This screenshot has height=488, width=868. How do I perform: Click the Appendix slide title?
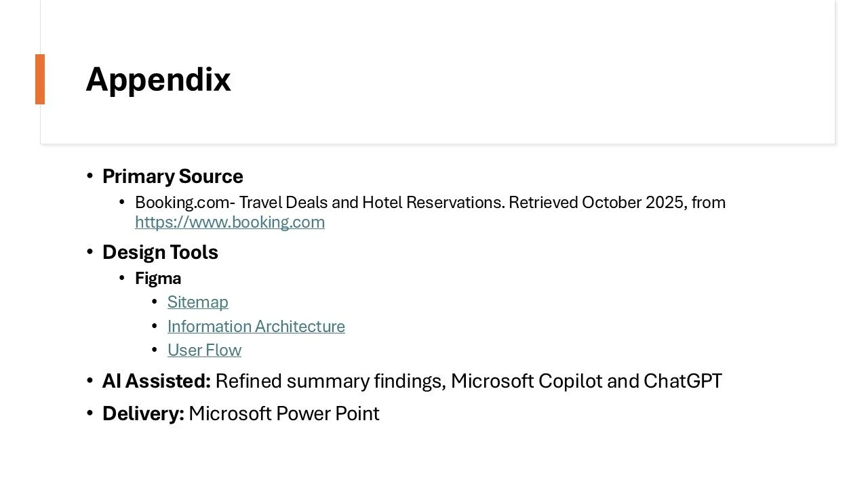pyautogui.click(x=158, y=79)
